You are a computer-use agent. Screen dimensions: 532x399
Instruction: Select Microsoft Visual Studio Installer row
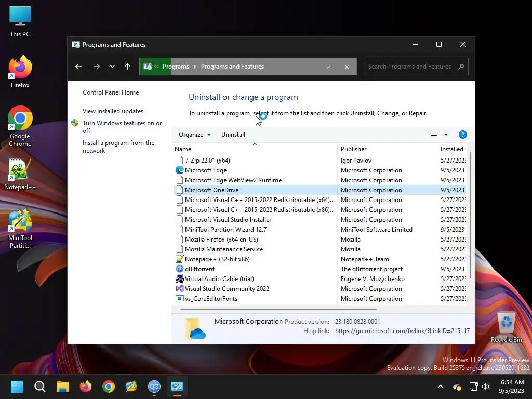(320, 220)
